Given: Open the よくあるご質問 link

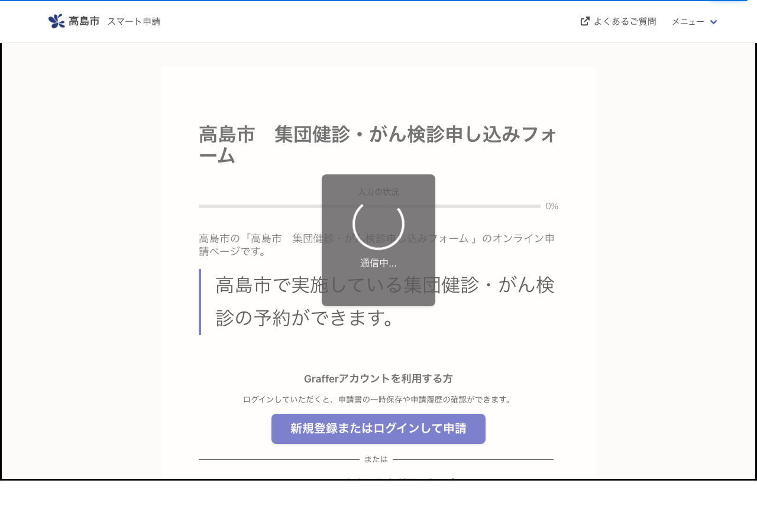Looking at the screenshot, I should (x=625, y=21).
